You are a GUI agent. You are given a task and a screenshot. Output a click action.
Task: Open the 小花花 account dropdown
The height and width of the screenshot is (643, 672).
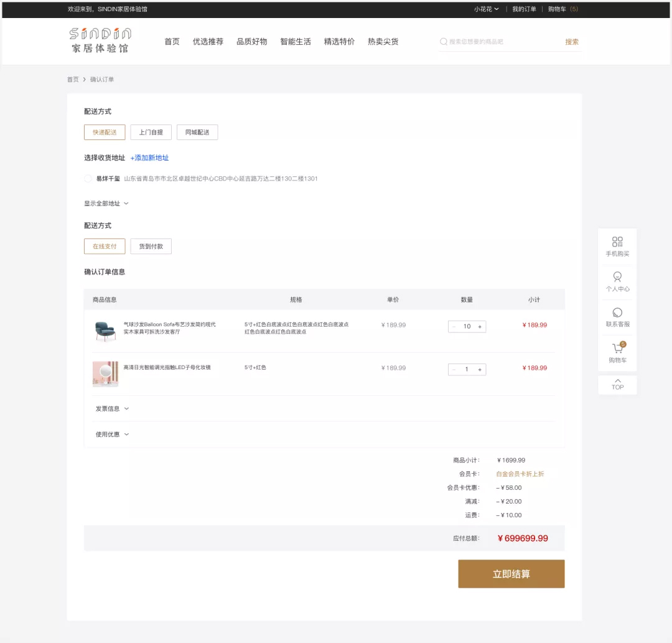click(x=486, y=9)
